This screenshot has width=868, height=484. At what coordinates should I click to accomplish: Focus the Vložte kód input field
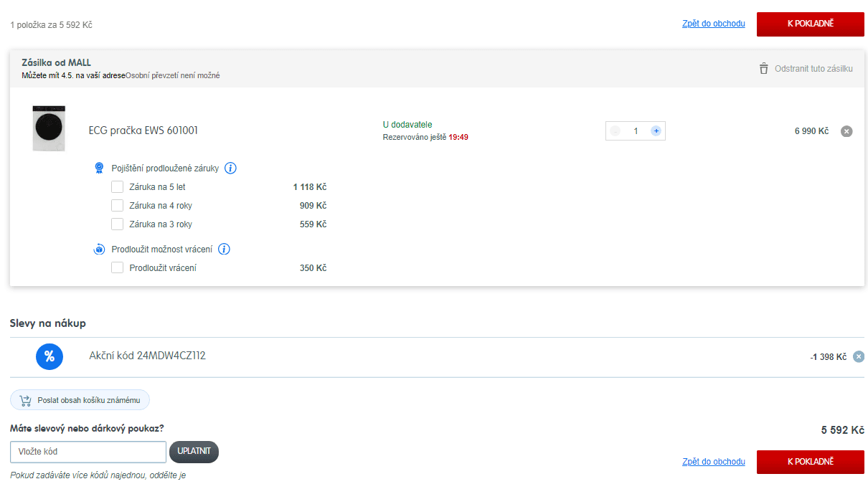pos(88,452)
